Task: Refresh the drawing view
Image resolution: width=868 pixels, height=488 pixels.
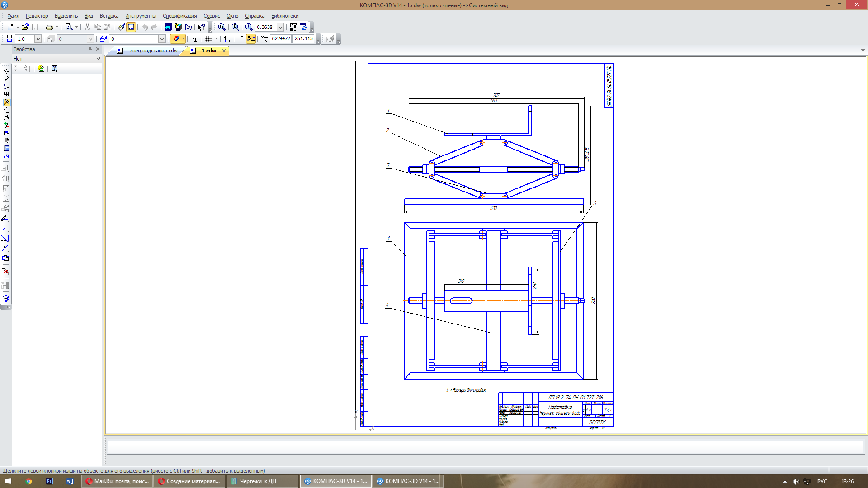Action: click(x=303, y=27)
